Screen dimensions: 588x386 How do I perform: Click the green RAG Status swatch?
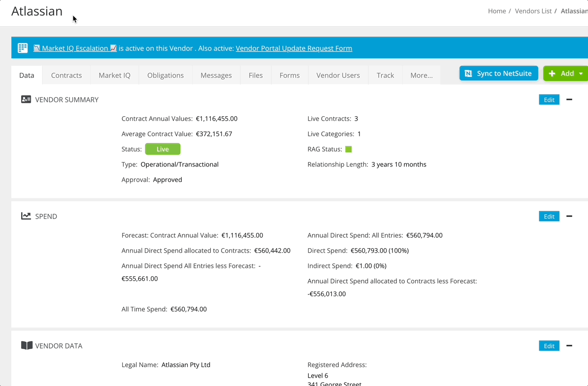349,149
